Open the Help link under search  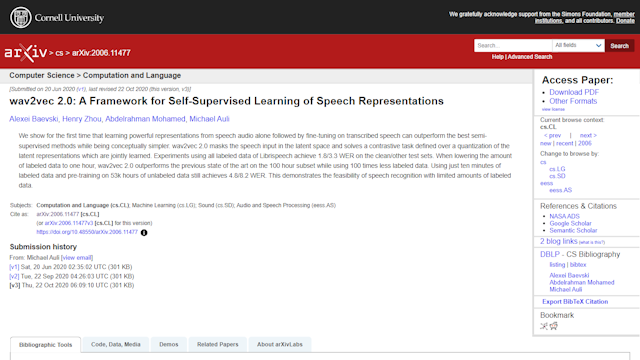[498, 57]
